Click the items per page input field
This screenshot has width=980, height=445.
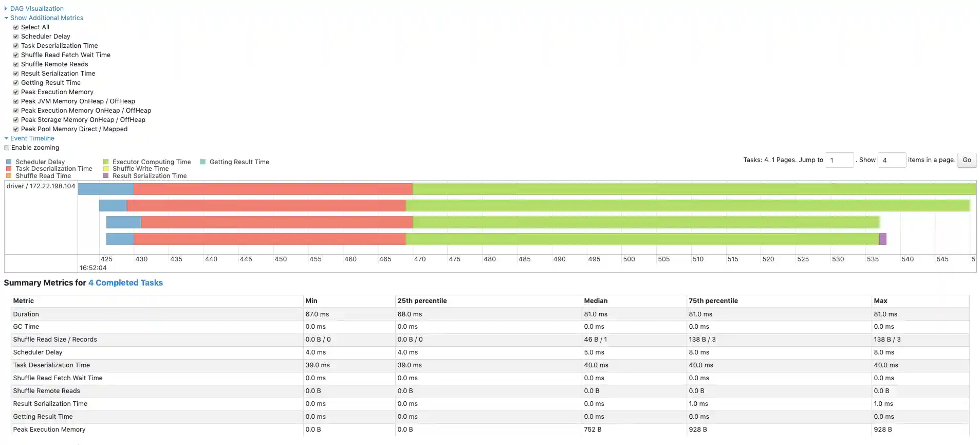pyautogui.click(x=892, y=160)
